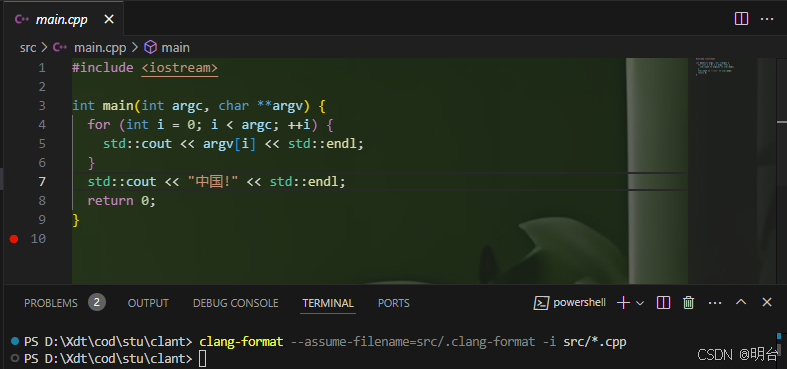Click line number 7 in the gutter
Screen dimensions: 787x369
pyautogui.click(x=41, y=182)
